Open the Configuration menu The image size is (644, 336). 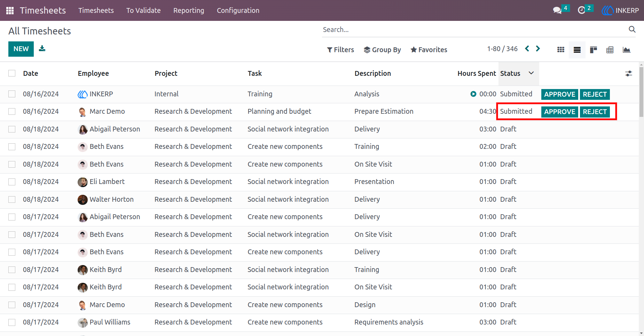(x=238, y=10)
